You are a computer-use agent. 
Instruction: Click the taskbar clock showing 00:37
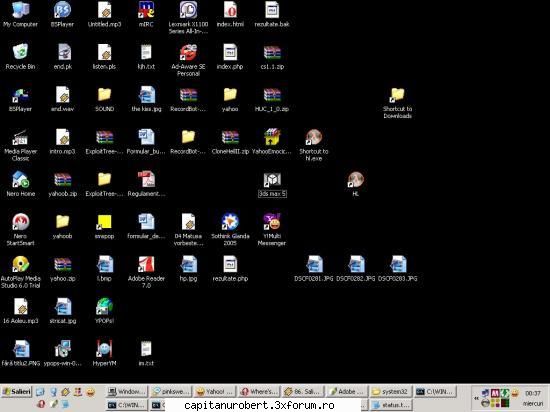[x=533, y=393]
